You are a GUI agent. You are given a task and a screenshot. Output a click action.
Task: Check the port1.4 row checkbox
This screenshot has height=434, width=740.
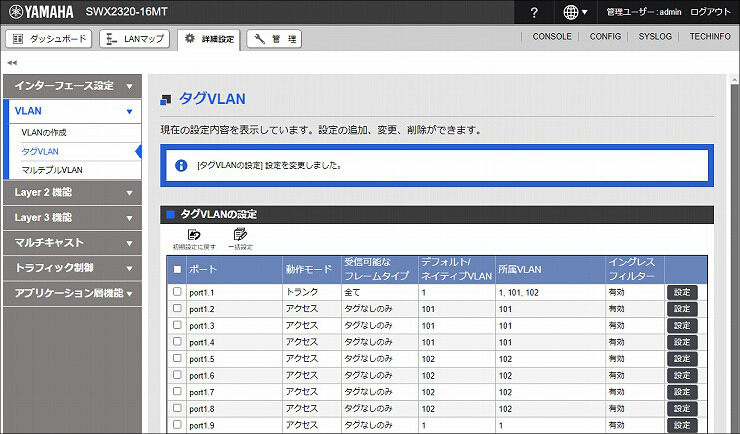point(177,342)
